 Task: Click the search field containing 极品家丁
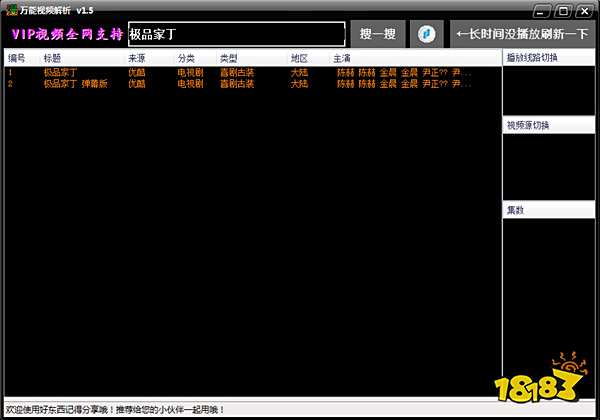(x=235, y=34)
